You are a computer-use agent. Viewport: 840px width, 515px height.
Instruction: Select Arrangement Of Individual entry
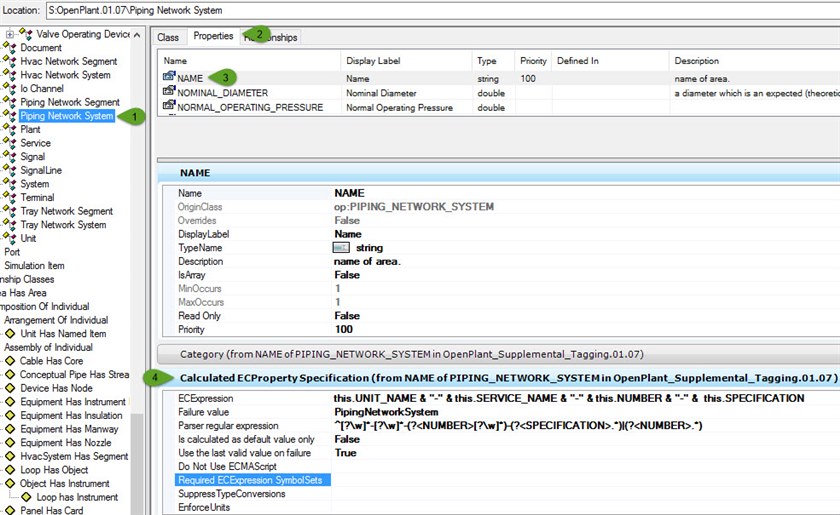click(x=56, y=320)
